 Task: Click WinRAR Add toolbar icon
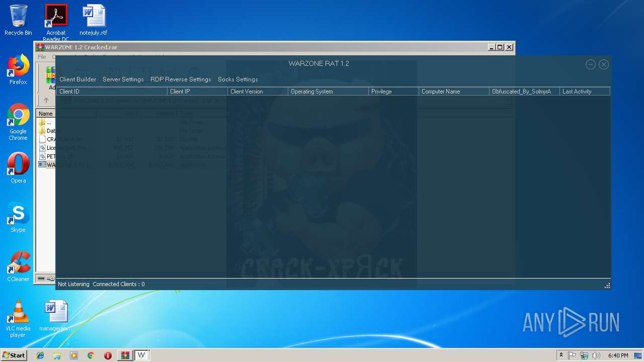[51, 78]
